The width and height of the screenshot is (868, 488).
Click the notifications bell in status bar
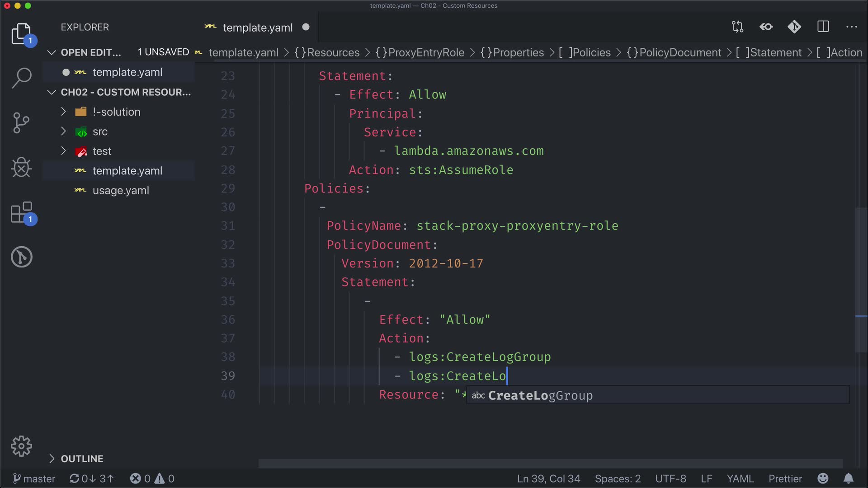point(849,479)
